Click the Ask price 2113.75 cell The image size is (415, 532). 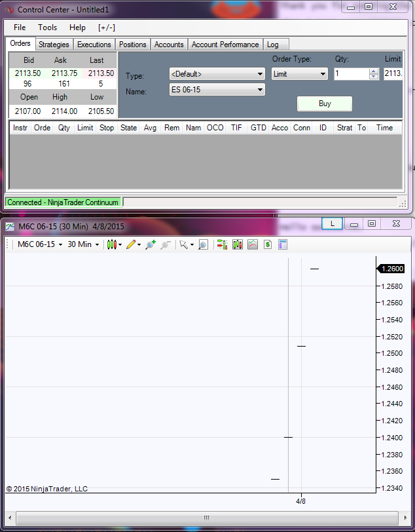[x=64, y=73]
